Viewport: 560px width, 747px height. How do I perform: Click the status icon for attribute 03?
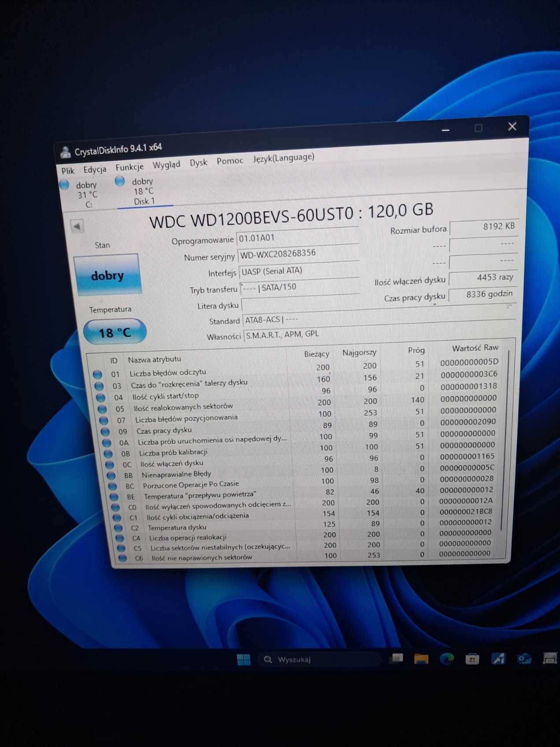point(99,386)
